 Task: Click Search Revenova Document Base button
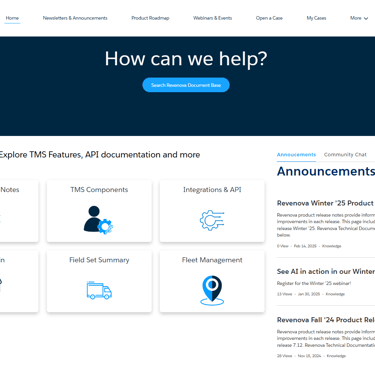[186, 85]
